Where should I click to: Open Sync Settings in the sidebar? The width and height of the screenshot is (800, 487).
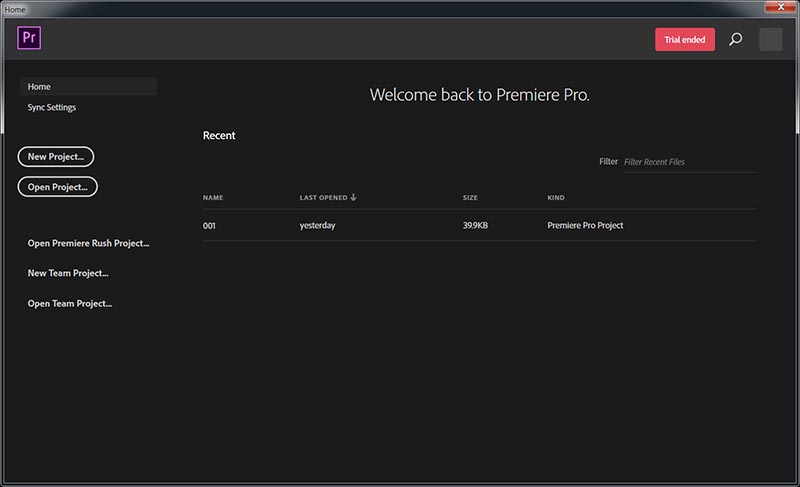[x=52, y=107]
